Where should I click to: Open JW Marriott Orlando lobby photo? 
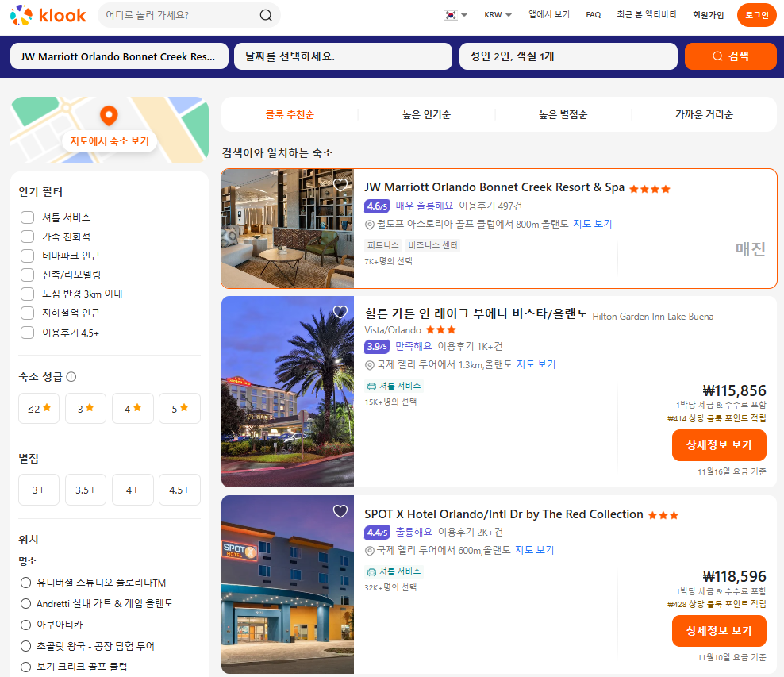(x=287, y=229)
